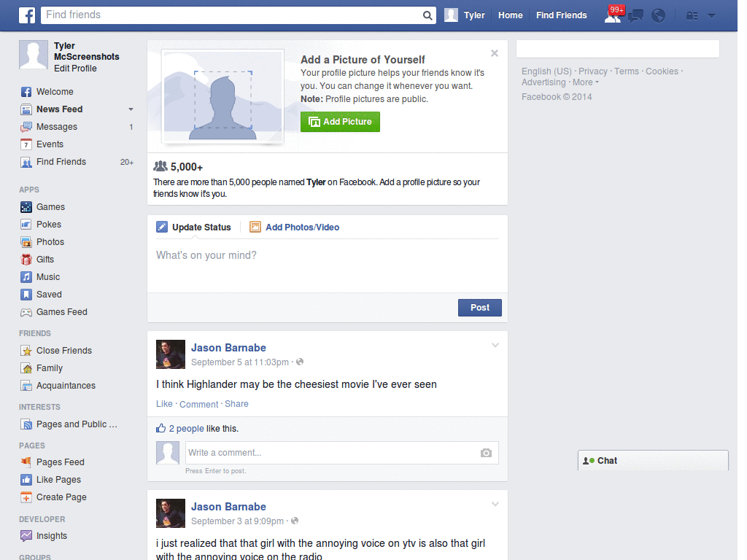Open the Close Friends star icon
The width and height of the screenshot is (747, 560).
tap(26, 351)
